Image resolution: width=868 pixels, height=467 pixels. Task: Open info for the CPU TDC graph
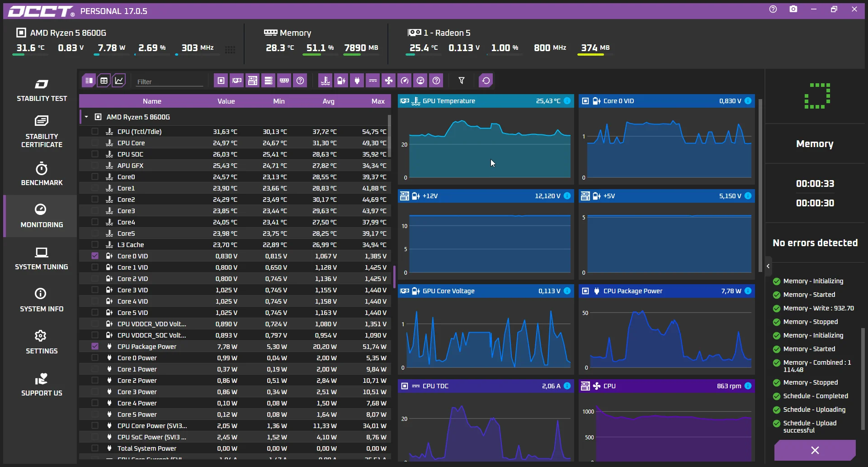(567, 386)
